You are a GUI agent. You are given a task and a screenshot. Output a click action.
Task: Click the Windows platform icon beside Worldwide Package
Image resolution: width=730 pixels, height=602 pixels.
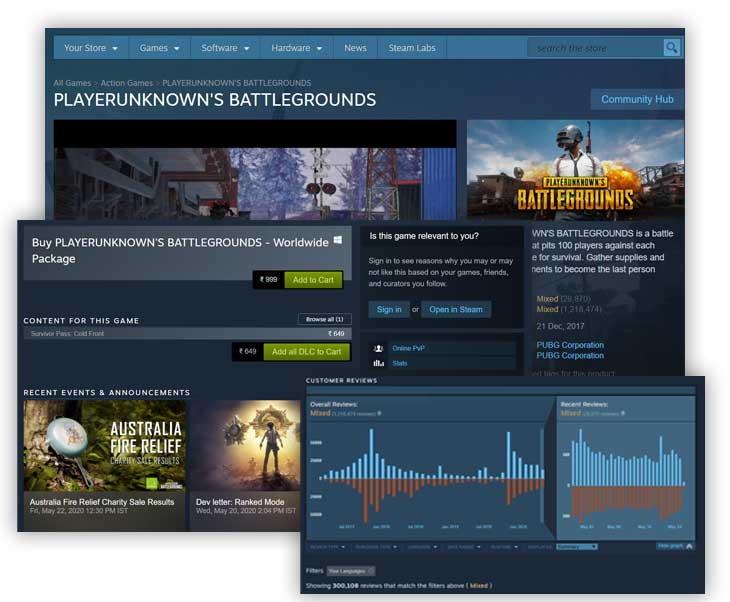pos(338,240)
